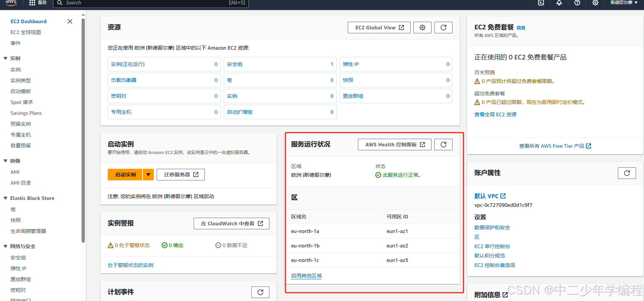Refresh the 账户属性 panel
This screenshot has height=301, width=644.
click(627, 173)
